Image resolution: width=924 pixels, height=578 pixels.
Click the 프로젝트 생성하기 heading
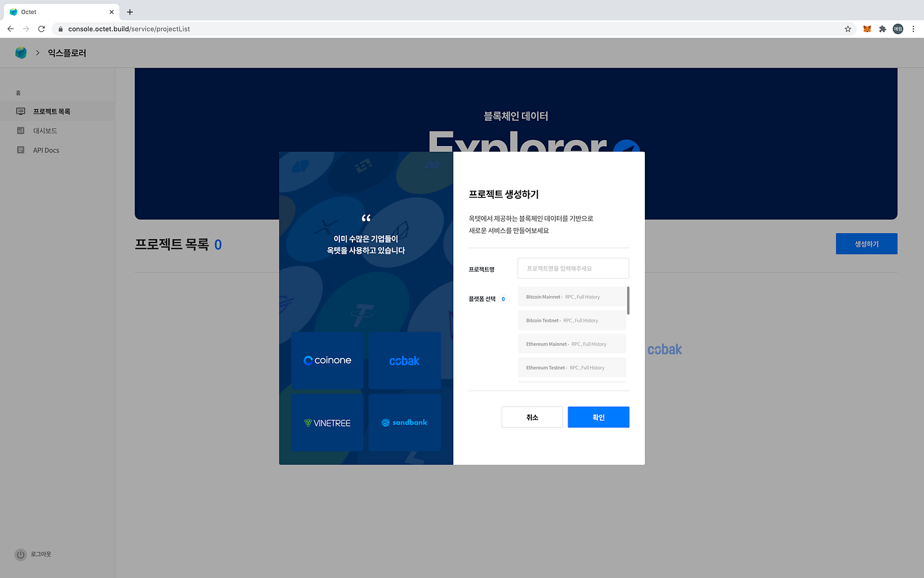[504, 194]
